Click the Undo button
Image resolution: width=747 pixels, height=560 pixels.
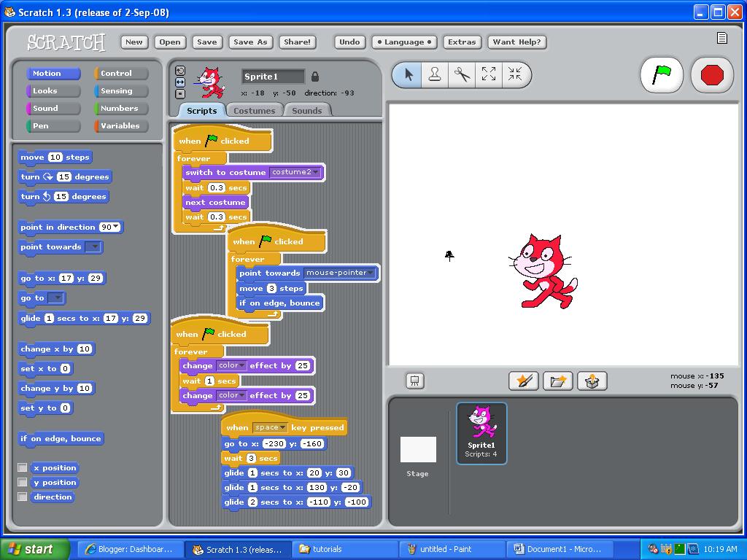[x=349, y=42]
